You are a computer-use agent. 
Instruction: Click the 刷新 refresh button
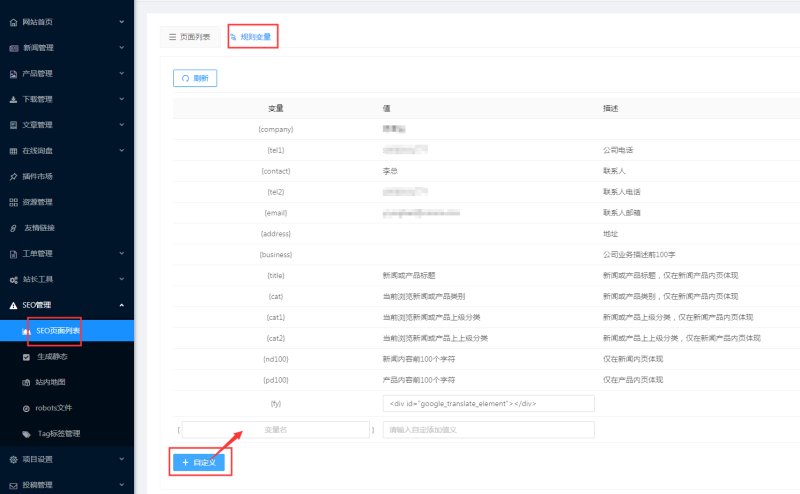(195, 77)
